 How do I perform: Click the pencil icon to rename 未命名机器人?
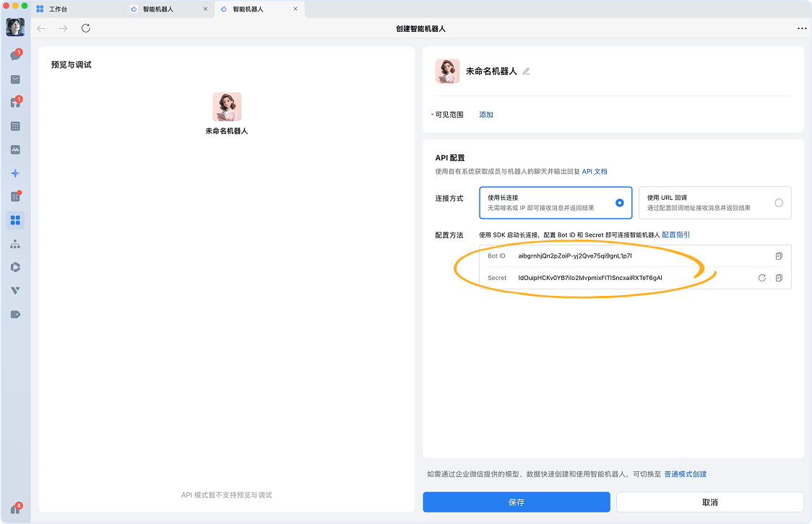[x=526, y=71]
